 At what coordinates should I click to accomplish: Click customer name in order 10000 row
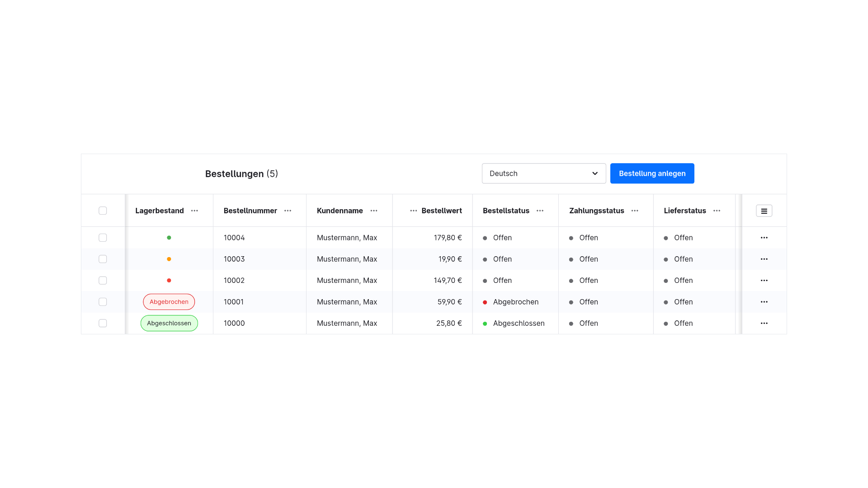(x=347, y=323)
